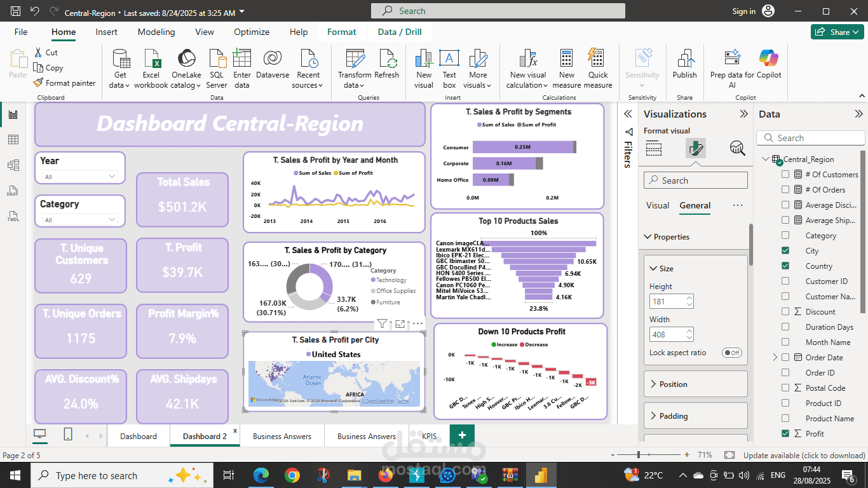The width and height of the screenshot is (868, 488).
Task: Import from Excel workbook
Action: pyautogui.click(x=151, y=69)
